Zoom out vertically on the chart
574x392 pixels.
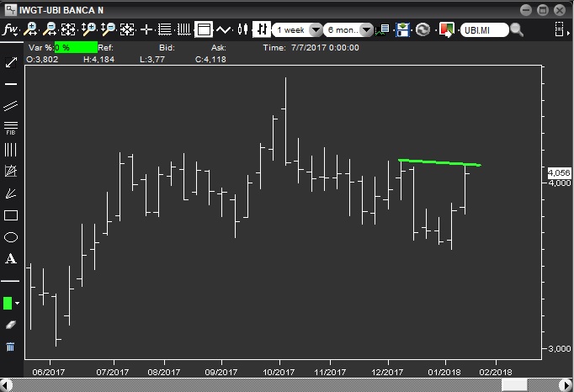[108, 29]
